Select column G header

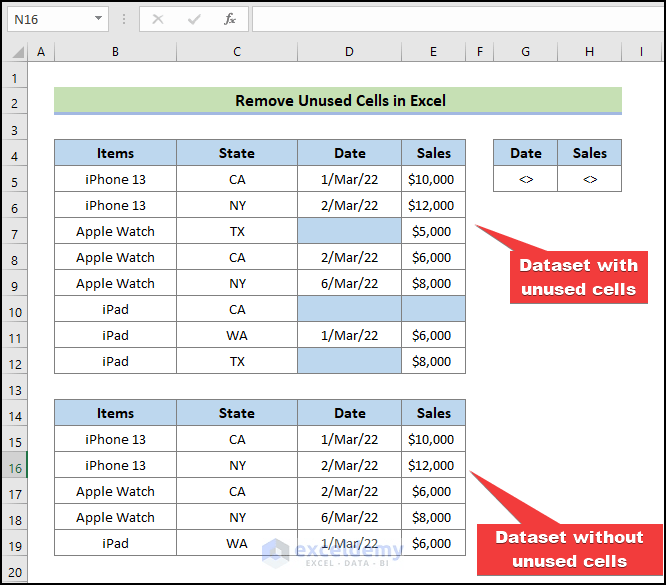click(525, 52)
